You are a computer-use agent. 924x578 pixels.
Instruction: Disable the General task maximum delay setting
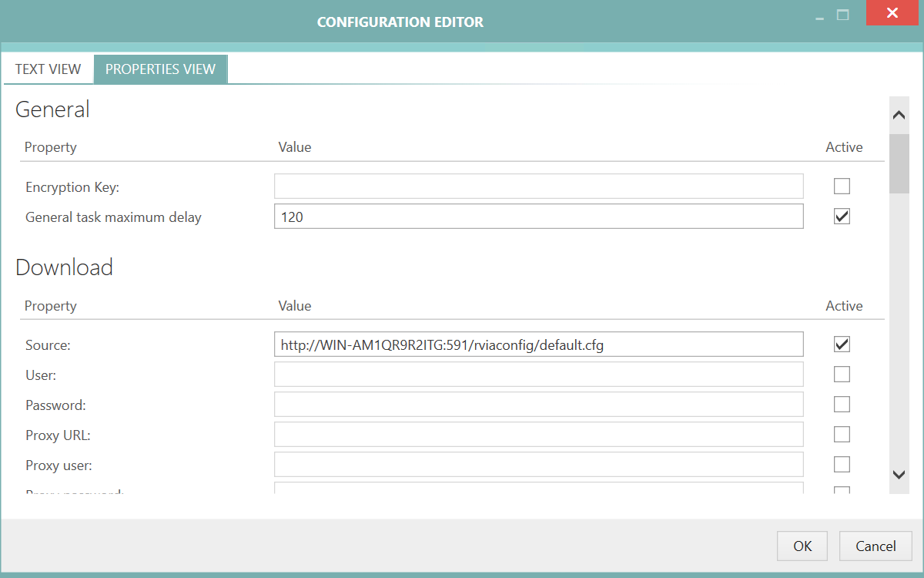842,216
